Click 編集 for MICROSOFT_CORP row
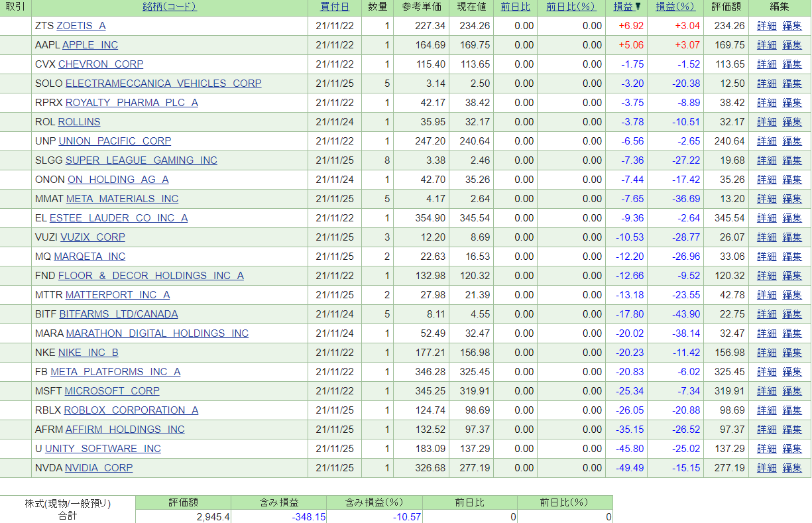812x523 pixels. click(792, 391)
